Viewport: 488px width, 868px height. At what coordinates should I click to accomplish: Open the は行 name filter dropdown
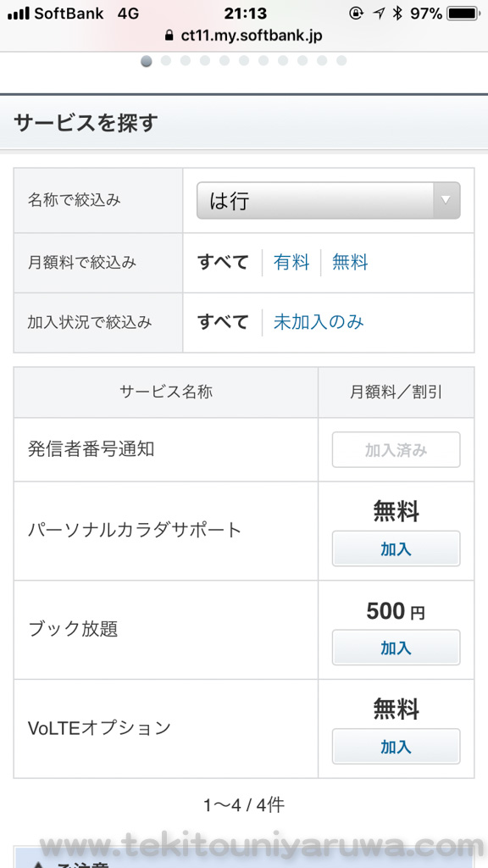[329, 200]
